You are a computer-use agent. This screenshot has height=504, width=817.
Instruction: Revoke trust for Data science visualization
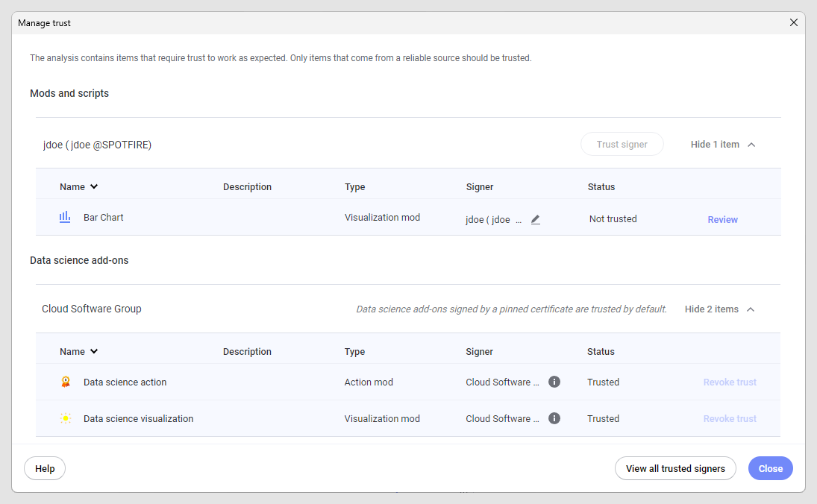(x=730, y=419)
